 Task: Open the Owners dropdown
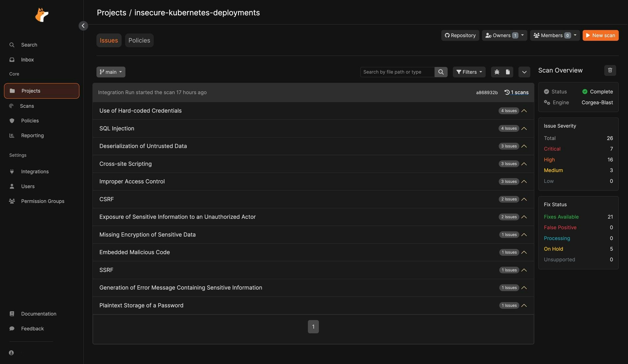[504, 35]
